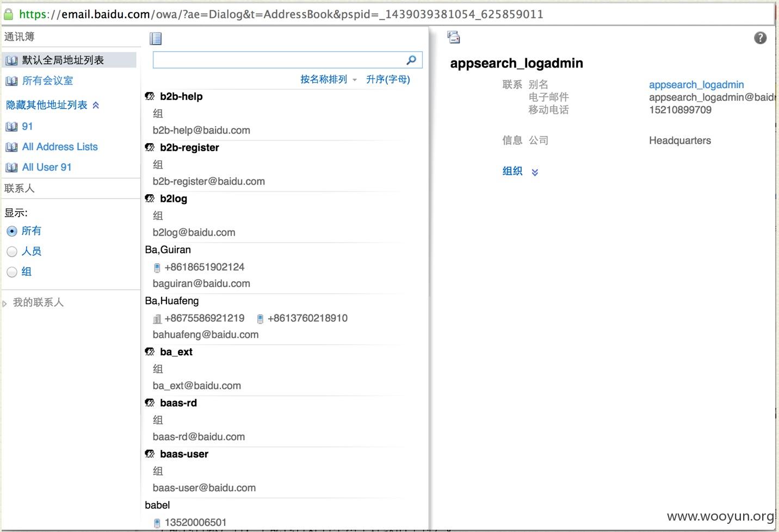Screen dimensions: 779x532
Task: Select the 所有 radio button
Action: tap(12, 231)
